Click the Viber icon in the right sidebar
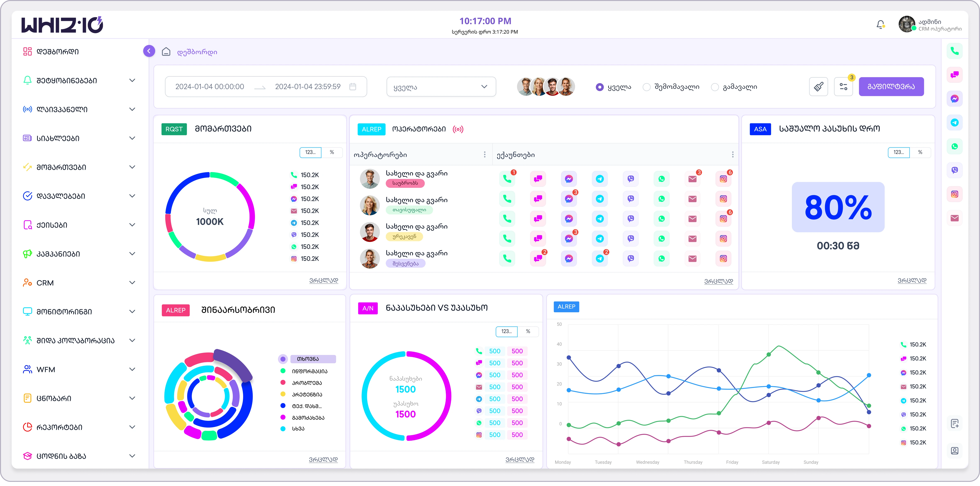 955,170
